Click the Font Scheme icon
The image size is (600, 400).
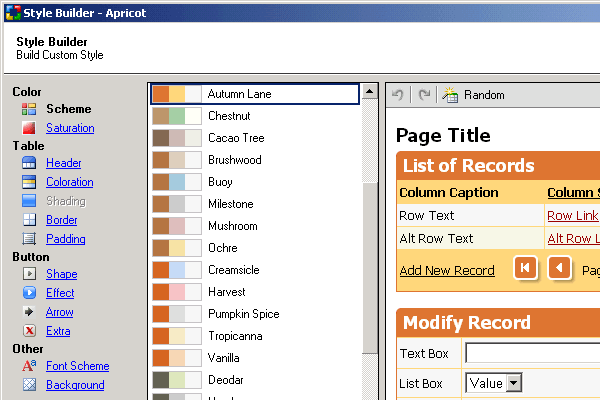(29, 366)
